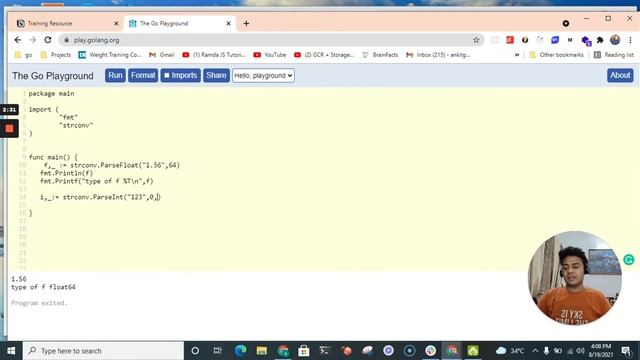Click the package main line
This screenshot has width=640, height=360.
51,93
